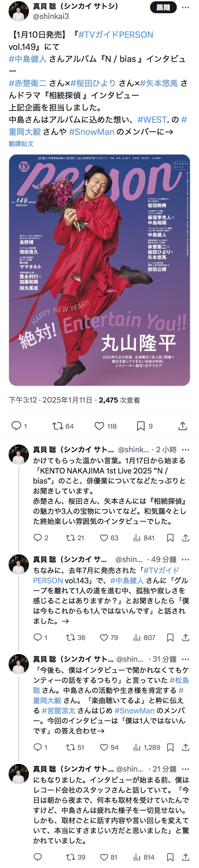Share the reply with 807 views
This screenshot has height=868, width=199.
(186, 637)
